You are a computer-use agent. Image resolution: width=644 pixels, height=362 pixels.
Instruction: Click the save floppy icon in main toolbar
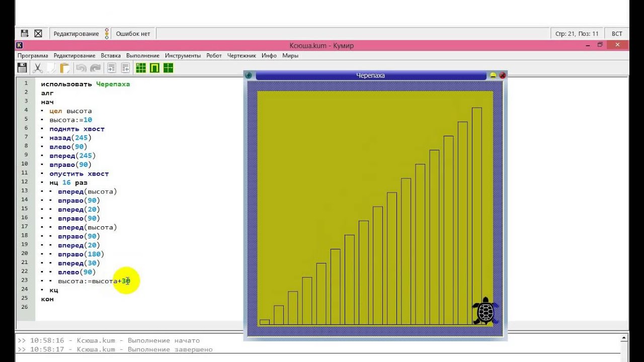point(22,68)
